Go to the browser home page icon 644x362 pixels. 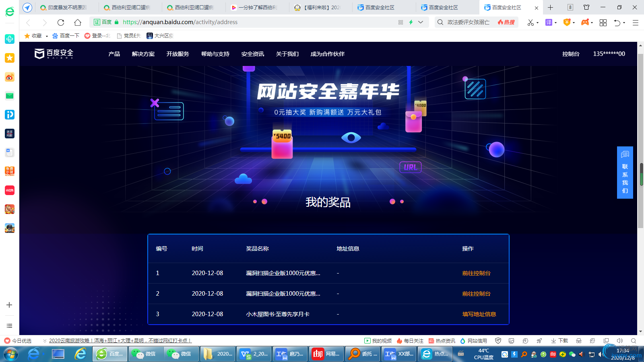coord(78,22)
